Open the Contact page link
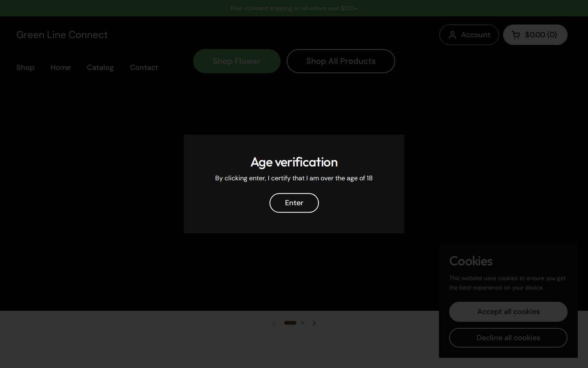588x368 pixels. pos(144,67)
